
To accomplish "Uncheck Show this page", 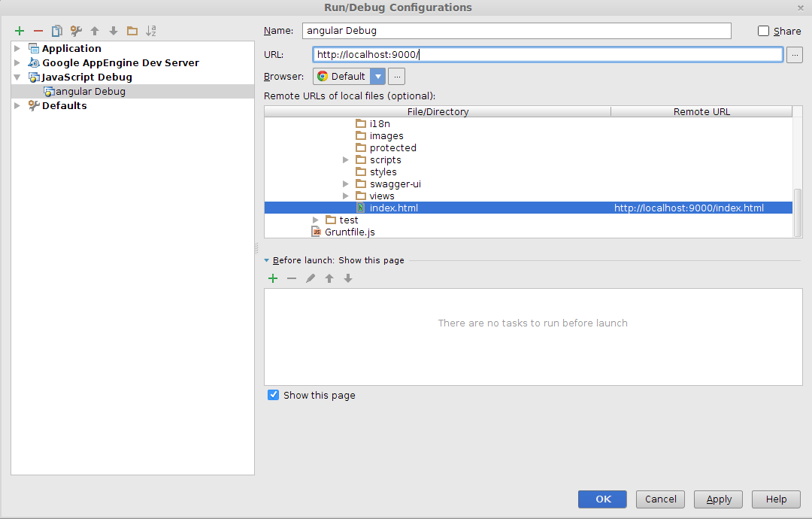I will point(273,395).
